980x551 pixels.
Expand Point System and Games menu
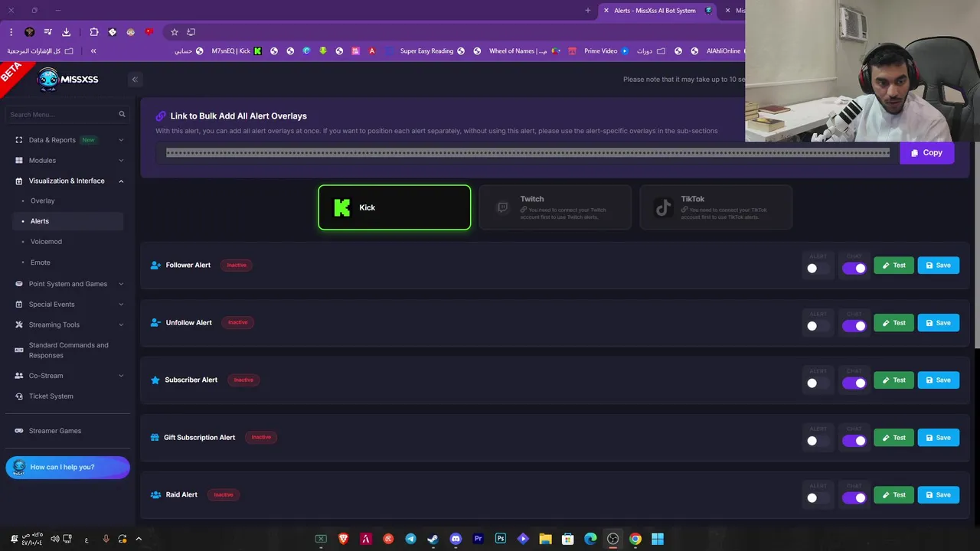(68, 284)
